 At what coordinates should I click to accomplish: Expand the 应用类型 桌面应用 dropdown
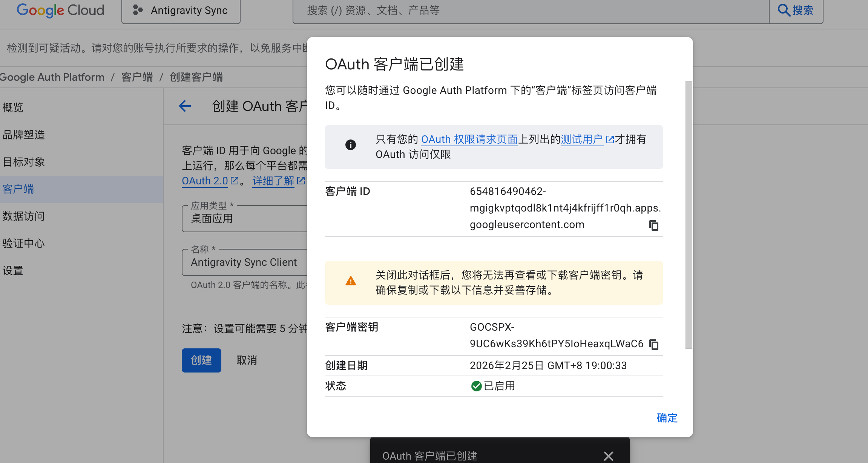[x=245, y=219]
